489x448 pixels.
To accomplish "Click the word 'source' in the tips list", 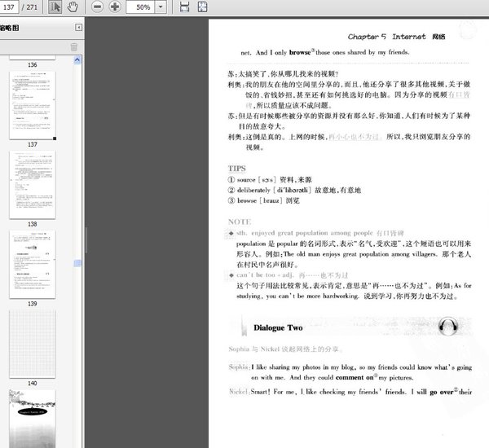I will coord(246,180).
